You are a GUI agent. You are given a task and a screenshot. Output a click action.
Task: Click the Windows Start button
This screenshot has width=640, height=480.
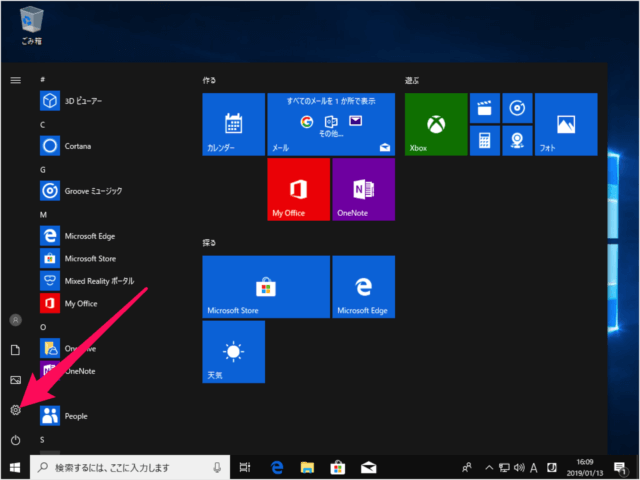pos(15,467)
